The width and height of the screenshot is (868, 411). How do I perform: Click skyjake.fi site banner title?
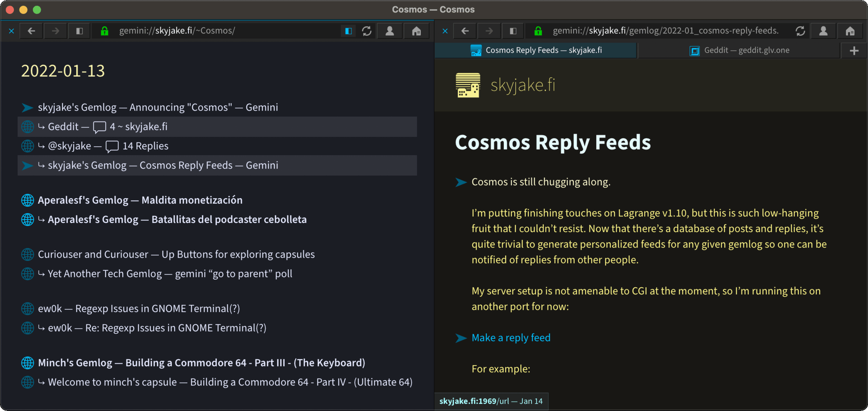[x=522, y=85]
